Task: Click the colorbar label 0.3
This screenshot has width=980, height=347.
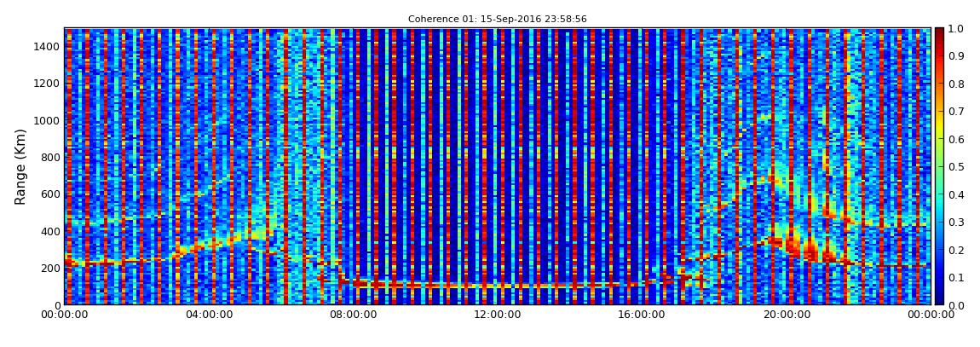Action: point(956,222)
